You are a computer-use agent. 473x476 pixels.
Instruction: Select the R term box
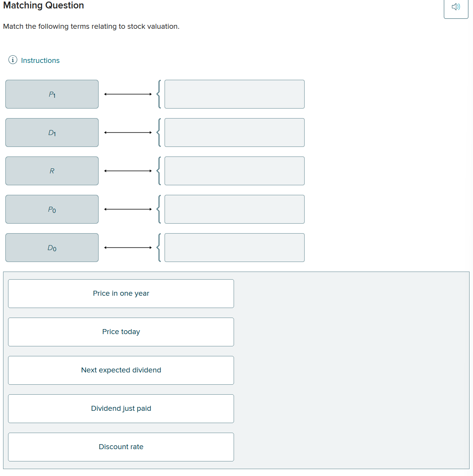click(52, 171)
